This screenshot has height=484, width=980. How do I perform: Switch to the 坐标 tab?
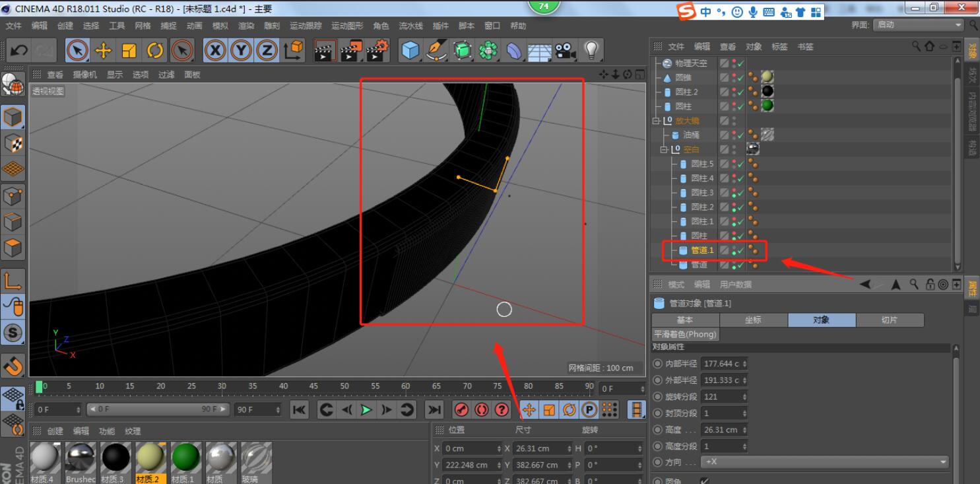pyautogui.click(x=753, y=320)
